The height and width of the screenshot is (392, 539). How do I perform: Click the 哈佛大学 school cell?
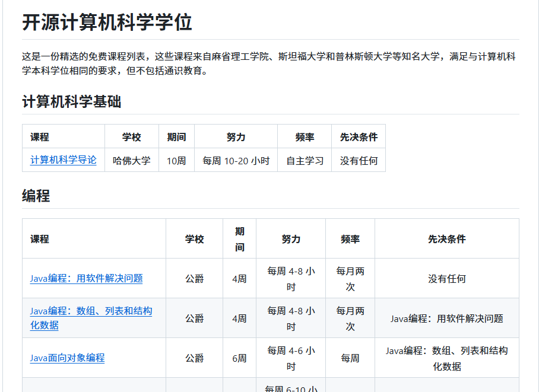[132, 161]
